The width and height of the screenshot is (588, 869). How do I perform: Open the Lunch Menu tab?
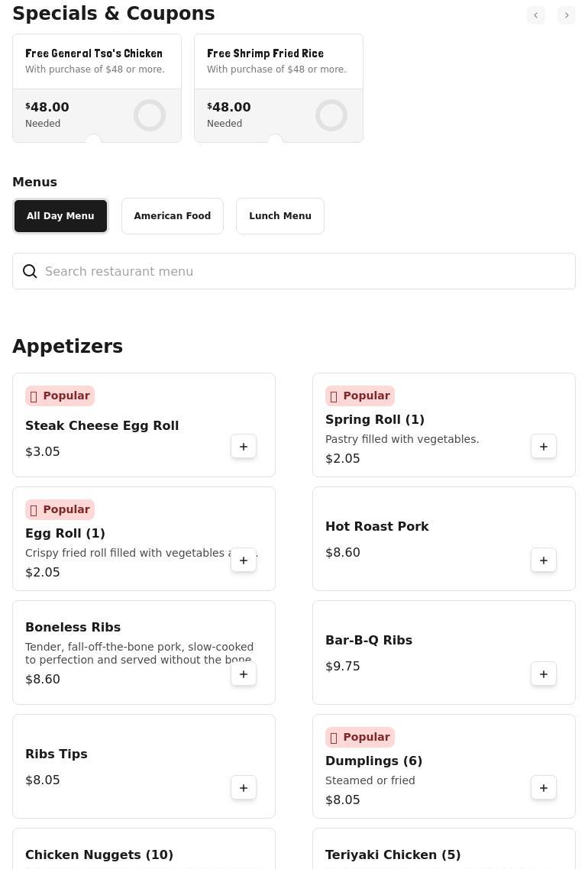point(280,216)
